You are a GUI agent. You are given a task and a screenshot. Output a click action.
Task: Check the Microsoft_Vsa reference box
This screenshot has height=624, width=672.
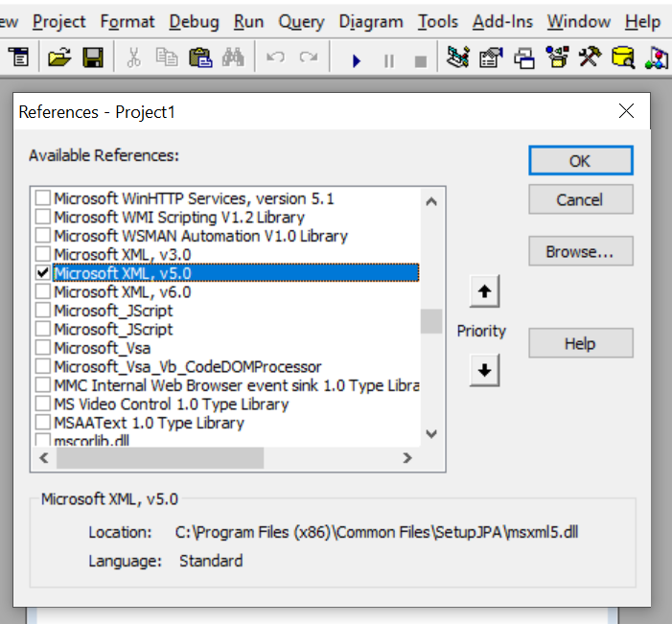tap(43, 348)
